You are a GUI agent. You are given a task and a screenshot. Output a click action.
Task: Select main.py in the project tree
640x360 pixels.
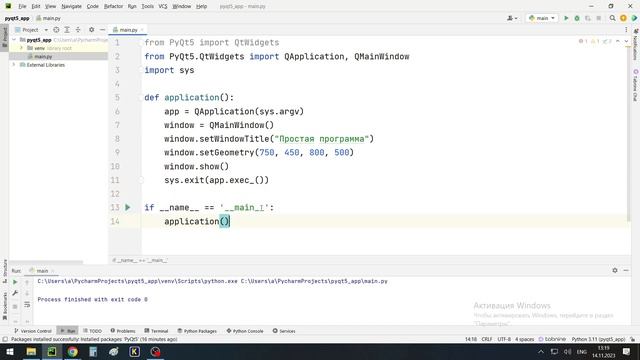43,56
